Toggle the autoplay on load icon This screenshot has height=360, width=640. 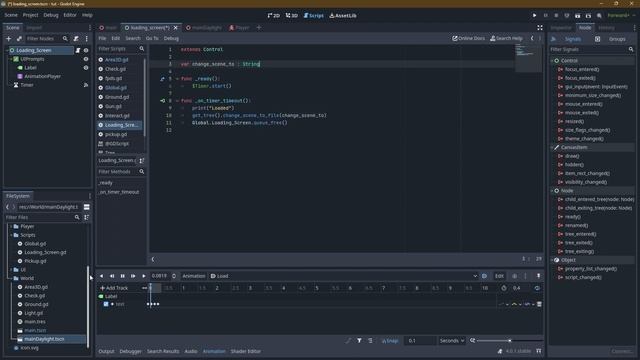[484, 276]
